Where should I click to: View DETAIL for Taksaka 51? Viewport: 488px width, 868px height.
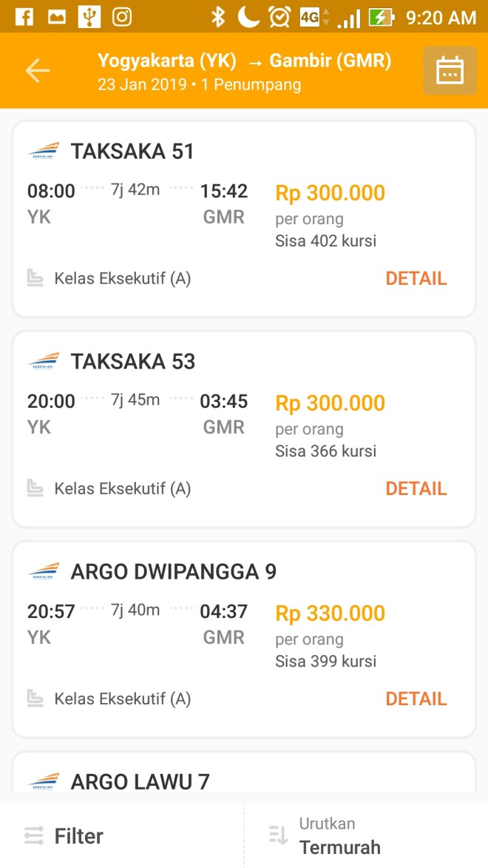coord(416,278)
